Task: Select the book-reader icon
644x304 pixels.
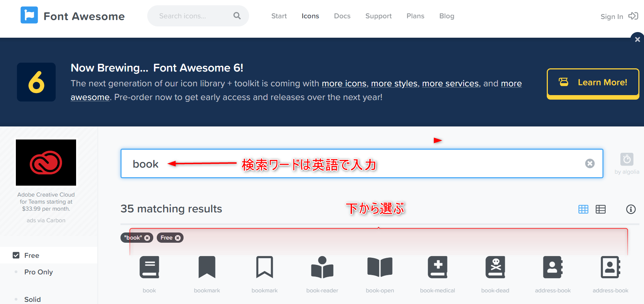Action: [322, 267]
